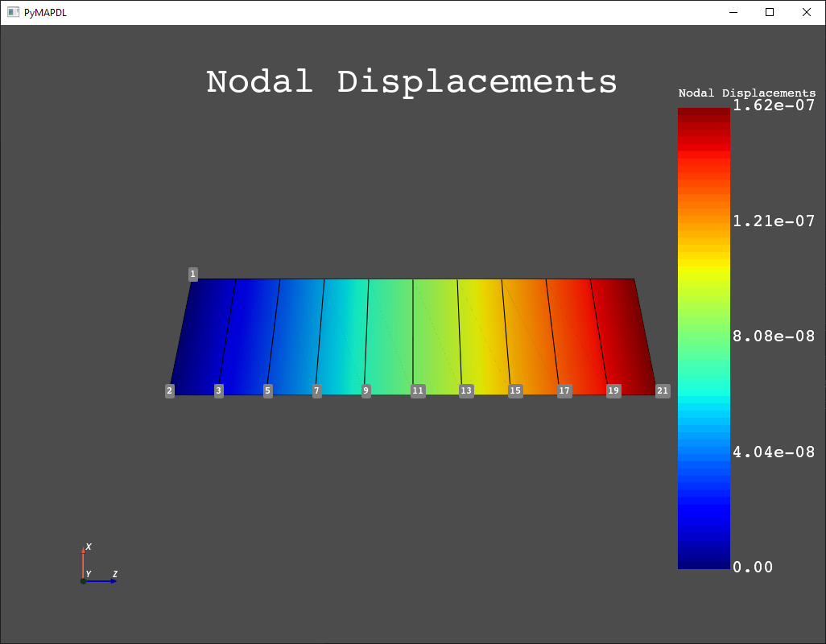Click the Nodal Displacements plot title

[x=411, y=81]
